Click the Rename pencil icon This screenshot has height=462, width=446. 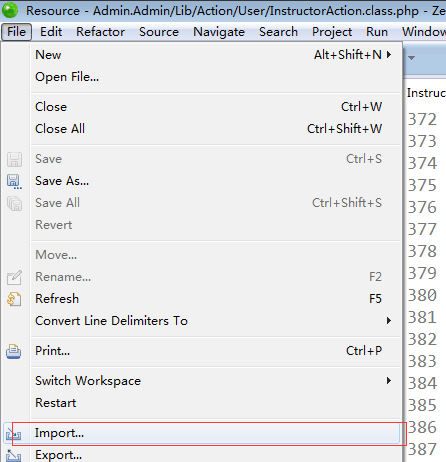[14, 277]
